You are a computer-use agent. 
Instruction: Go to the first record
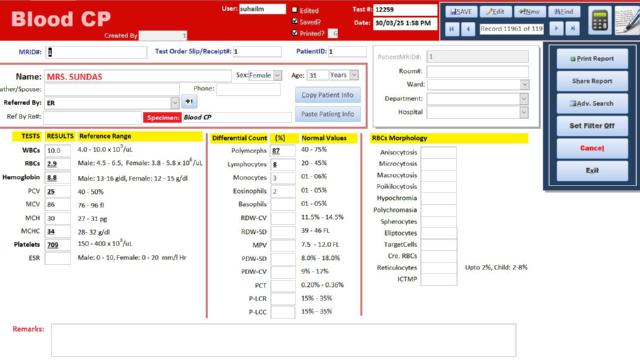coord(451,29)
